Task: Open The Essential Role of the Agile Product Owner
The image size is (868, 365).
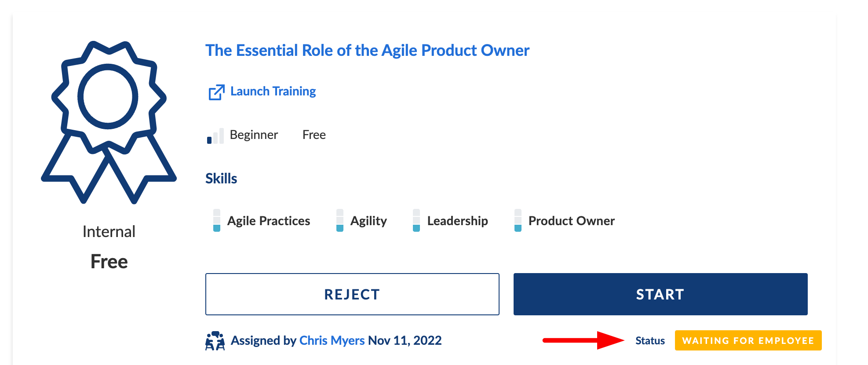Action: click(367, 51)
